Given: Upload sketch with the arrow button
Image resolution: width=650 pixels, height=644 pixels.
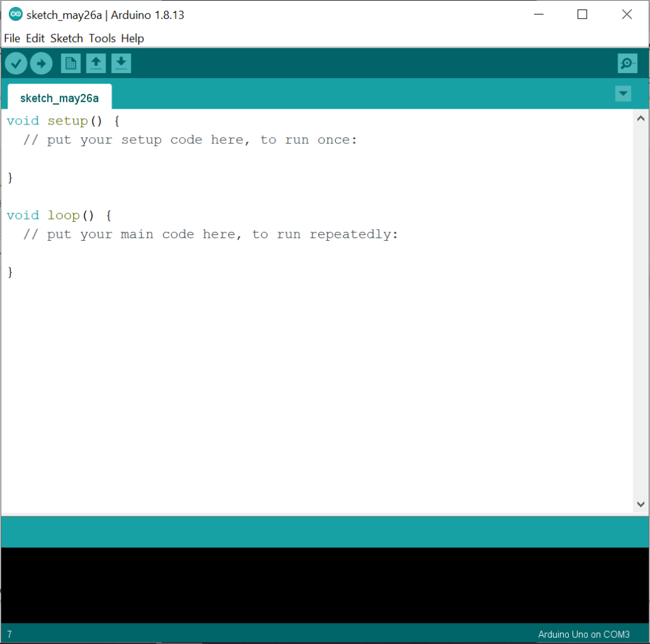Looking at the screenshot, I should tap(41, 64).
